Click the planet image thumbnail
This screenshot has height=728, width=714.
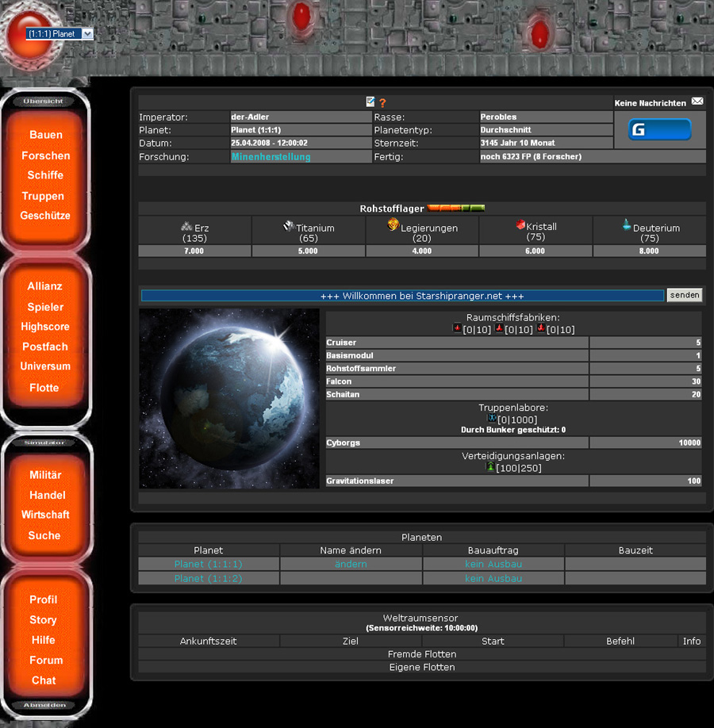coord(229,399)
